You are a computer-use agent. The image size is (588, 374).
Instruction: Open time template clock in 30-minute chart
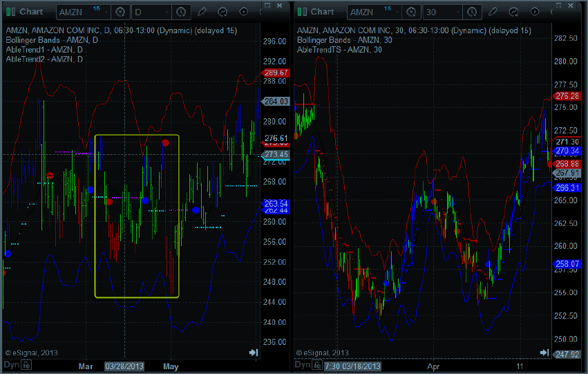(472, 12)
